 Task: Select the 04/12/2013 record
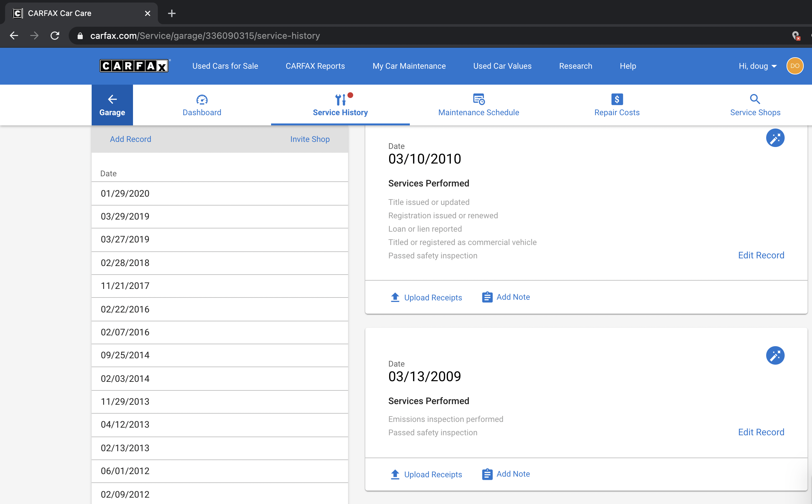coord(220,425)
